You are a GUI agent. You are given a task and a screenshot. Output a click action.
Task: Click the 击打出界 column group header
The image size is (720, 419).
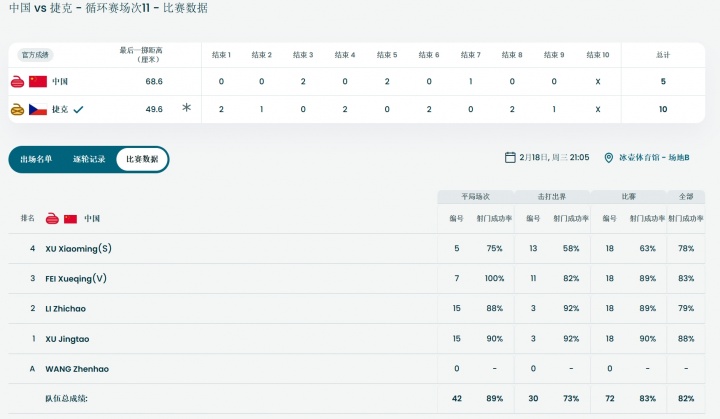[x=552, y=197]
